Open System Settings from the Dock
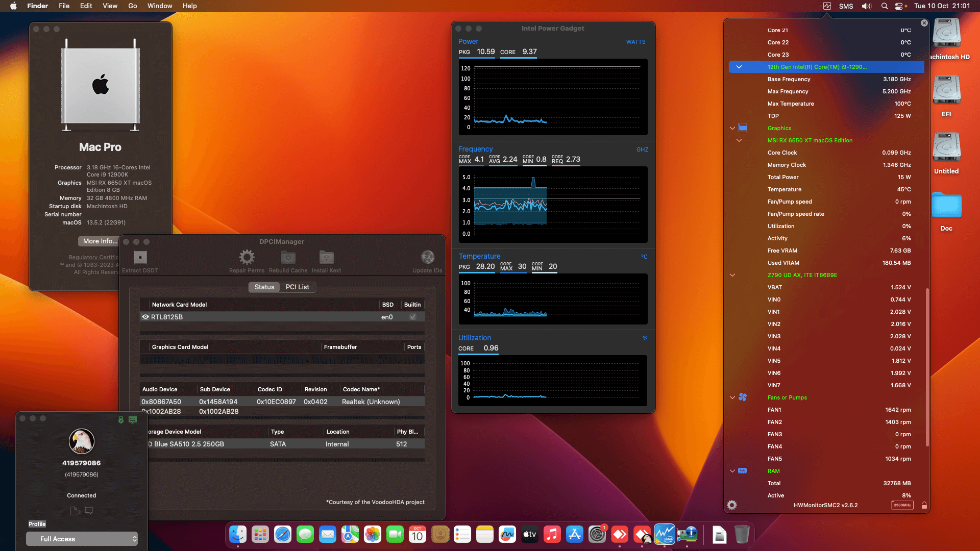 pyautogui.click(x=597, y=534)
